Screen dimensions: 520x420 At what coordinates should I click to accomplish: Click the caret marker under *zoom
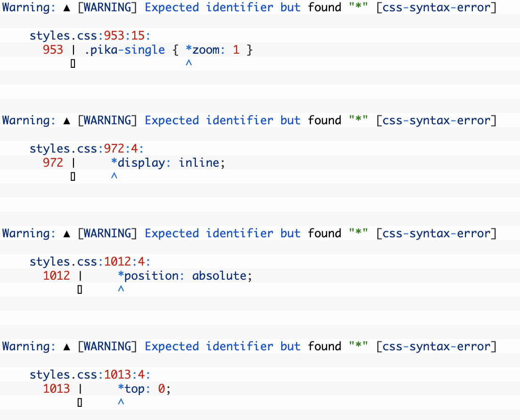point(188,63)
